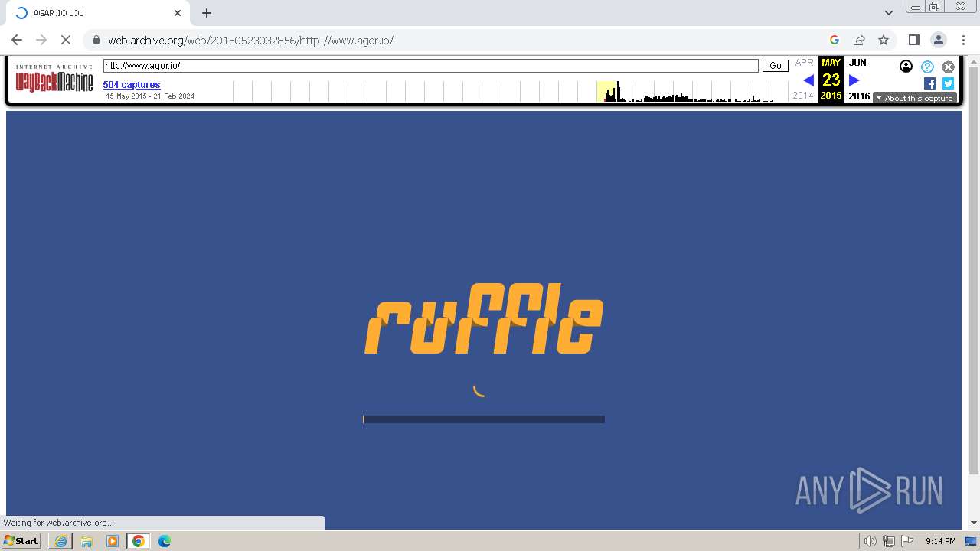Click the Wayback Machine logo

[54, 79]
